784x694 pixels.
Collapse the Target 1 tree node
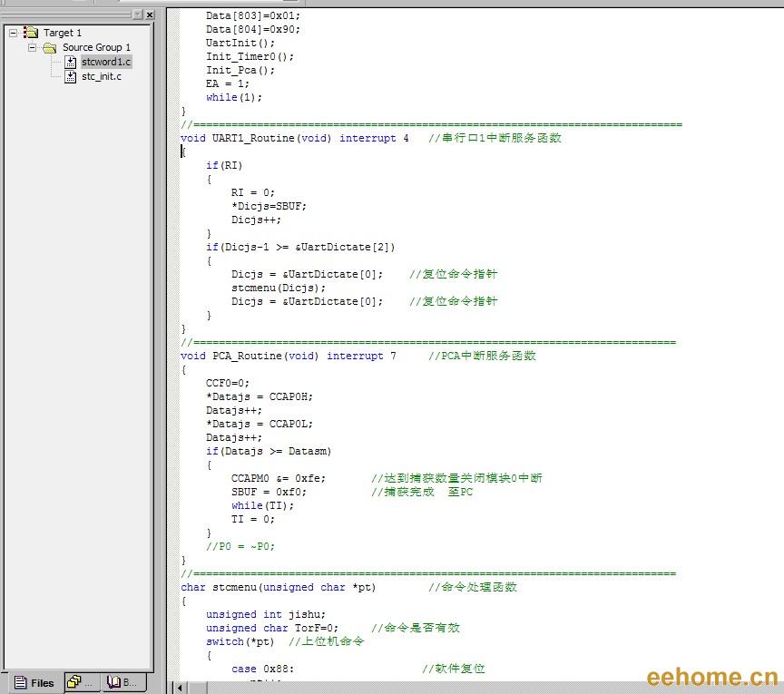[13, 33]
